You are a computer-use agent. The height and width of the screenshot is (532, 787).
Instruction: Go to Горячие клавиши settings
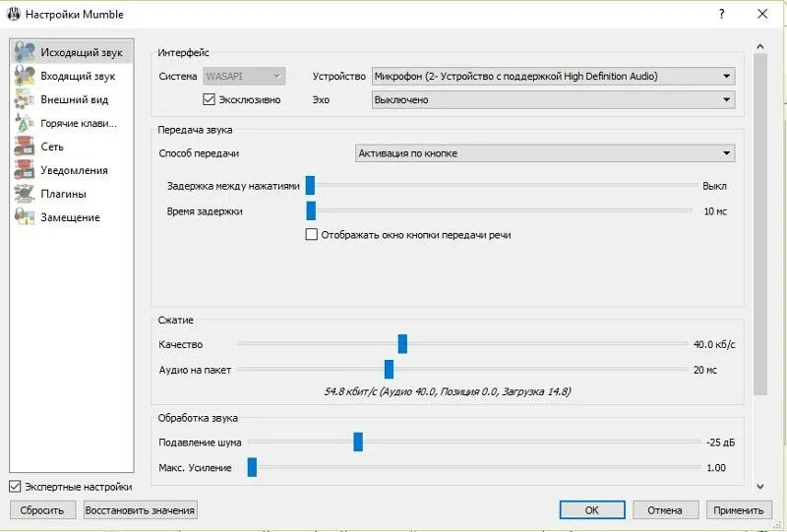click(72, 123)
